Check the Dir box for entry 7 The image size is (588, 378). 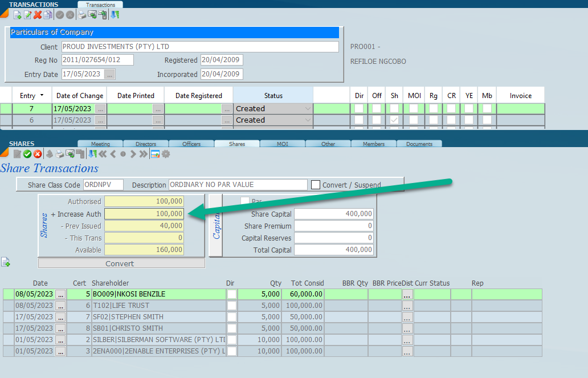pos(359,108)
